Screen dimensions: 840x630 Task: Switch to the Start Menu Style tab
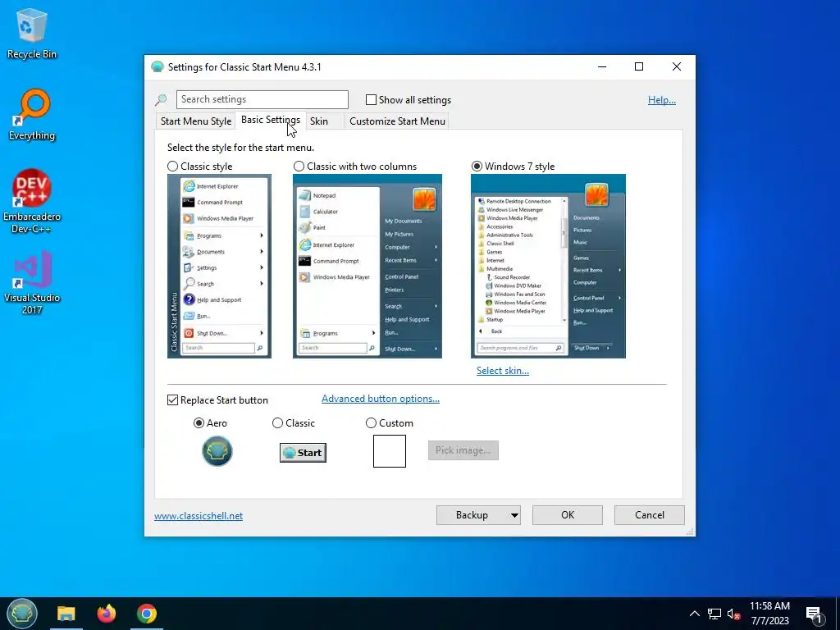(x=196, y=121)
